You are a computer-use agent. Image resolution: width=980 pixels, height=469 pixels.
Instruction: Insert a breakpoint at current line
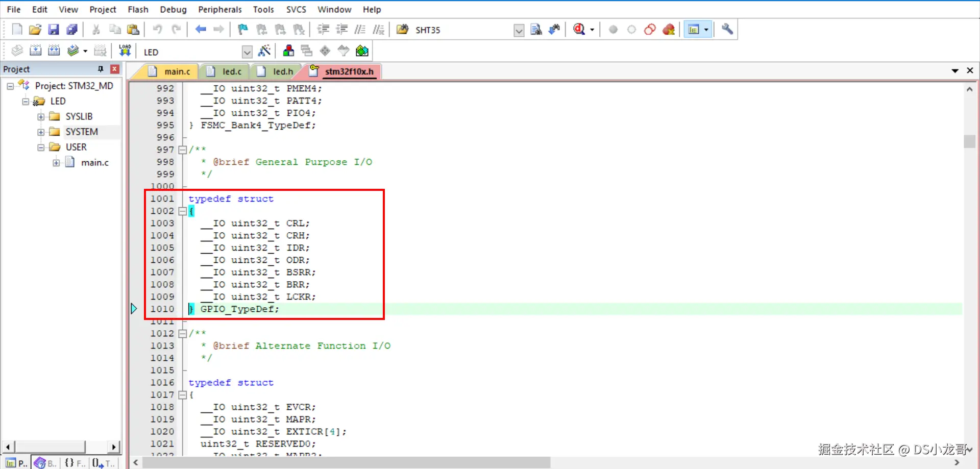[613, 30]
